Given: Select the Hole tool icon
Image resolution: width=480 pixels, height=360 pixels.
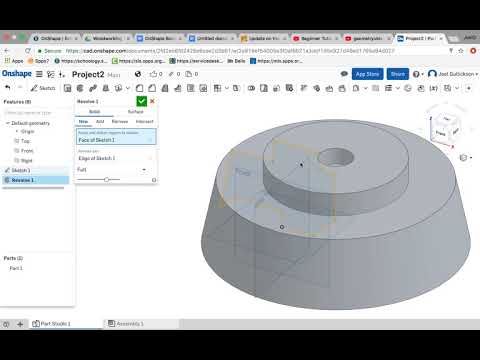Looking at the screenshot, I should [x=203, y=88].
